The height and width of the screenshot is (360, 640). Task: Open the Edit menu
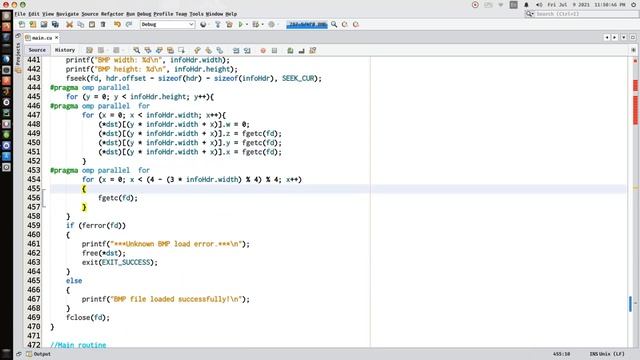point(34,14)
